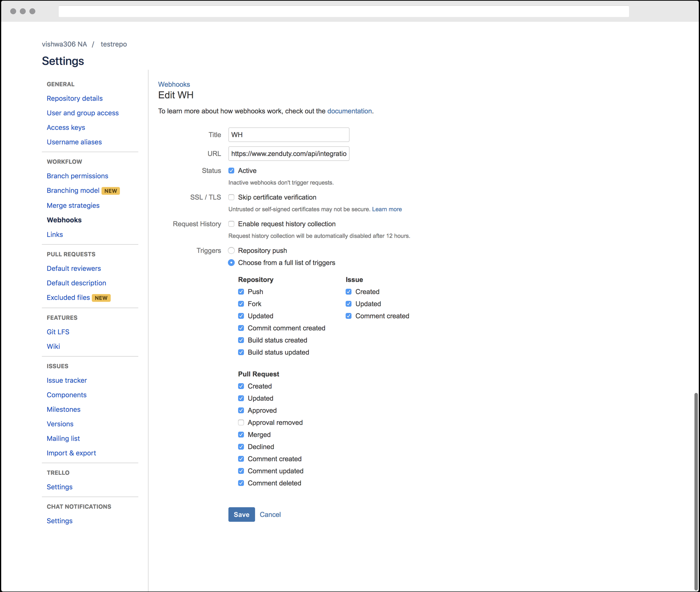This screenshot has height=592, width=700.
Task: Open Repository details settings page
Action: 75,98
